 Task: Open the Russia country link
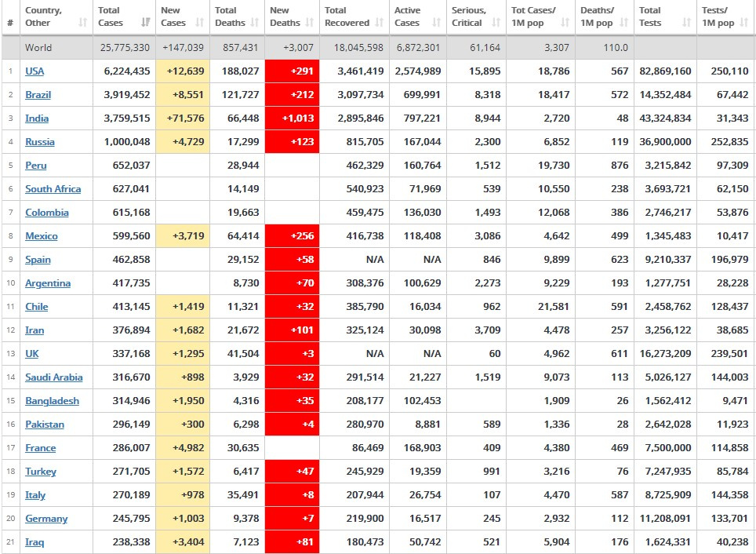point(39,142)
